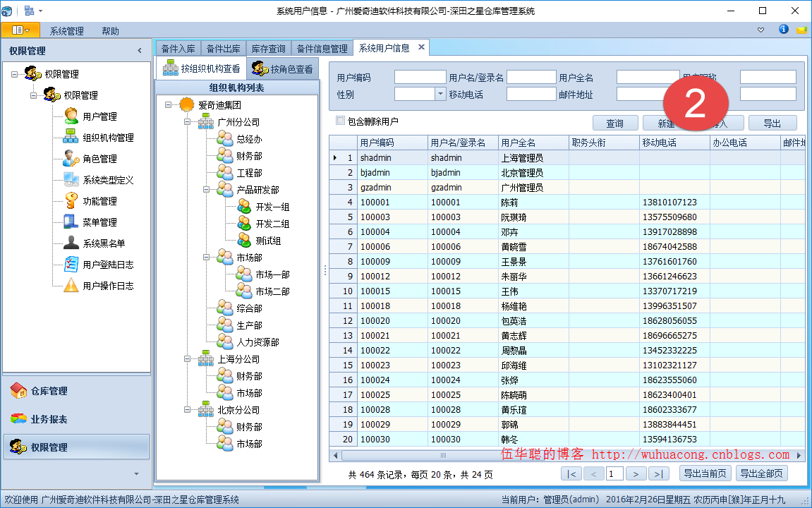Open the 系统管理 menu
The width and height of the screenshot is (812, 508).
(66, 31)
